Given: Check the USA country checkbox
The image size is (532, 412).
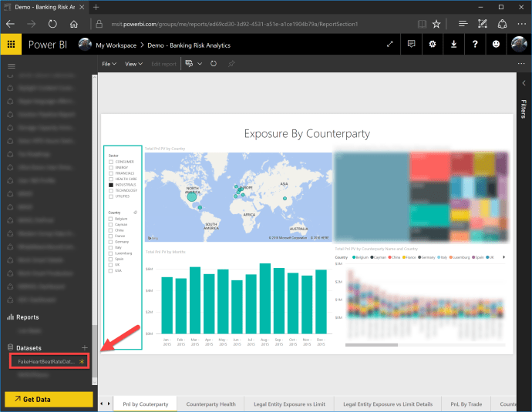Looking at the screenshot, I should (110, 271).
